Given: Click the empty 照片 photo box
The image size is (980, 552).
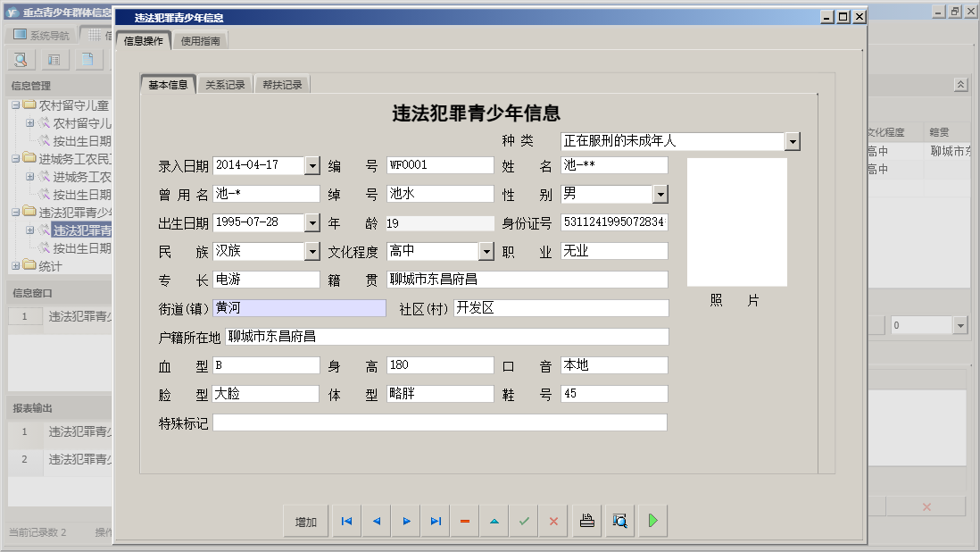Looking at the screenshot, I should [737, 222].
